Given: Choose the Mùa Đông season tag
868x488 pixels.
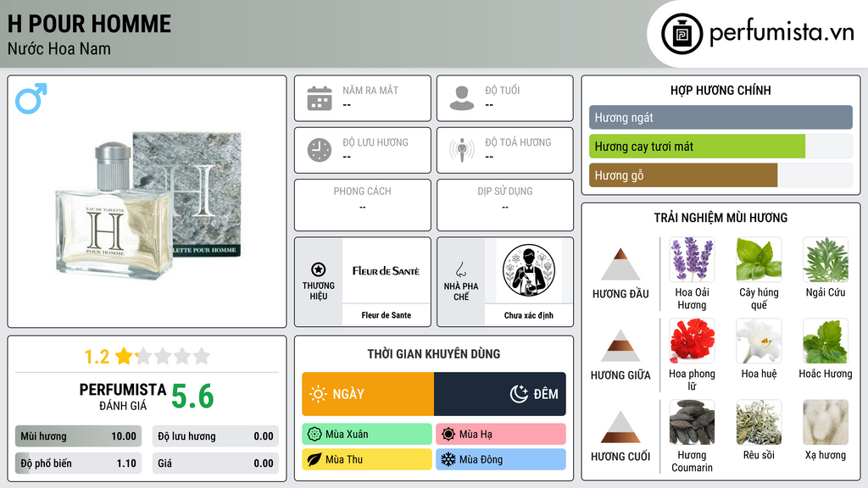Looking at the screenshot, I should [501, 459].
